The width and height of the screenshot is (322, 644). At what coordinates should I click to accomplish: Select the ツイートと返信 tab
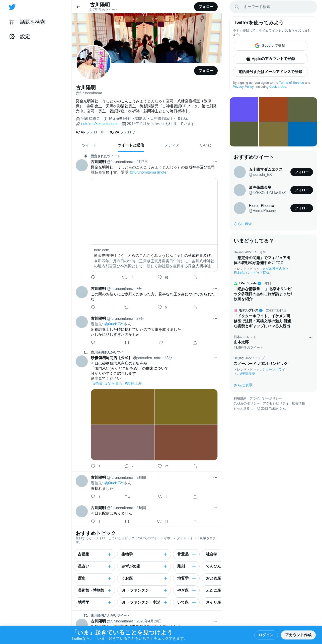pyautogui.click(x=131, y=145)
